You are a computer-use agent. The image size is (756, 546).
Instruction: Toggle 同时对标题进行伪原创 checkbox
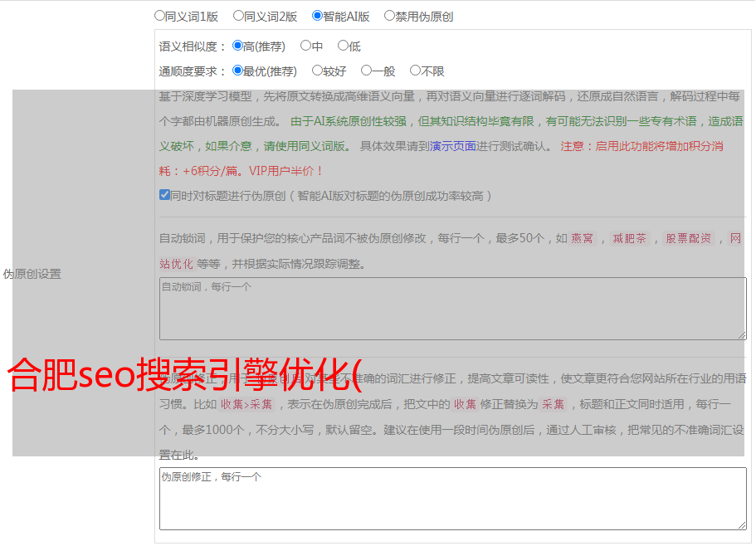click(164, 195)
